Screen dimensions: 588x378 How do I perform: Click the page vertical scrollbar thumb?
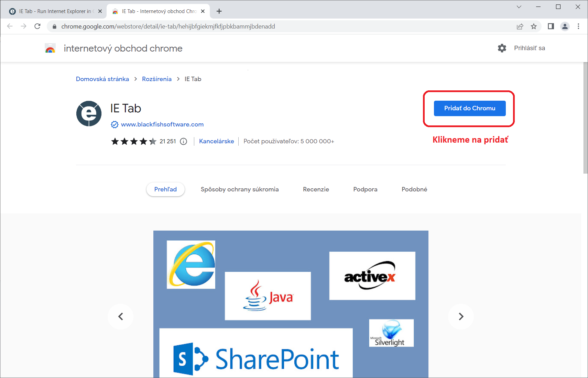tap(585, 118)
